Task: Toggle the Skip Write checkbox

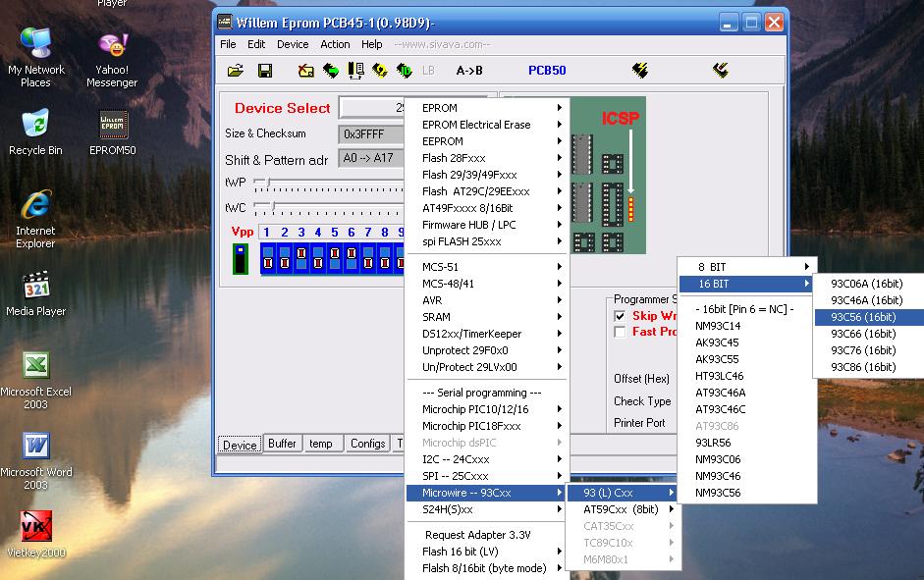Action: pyautogui.click(x=620, y=316)
